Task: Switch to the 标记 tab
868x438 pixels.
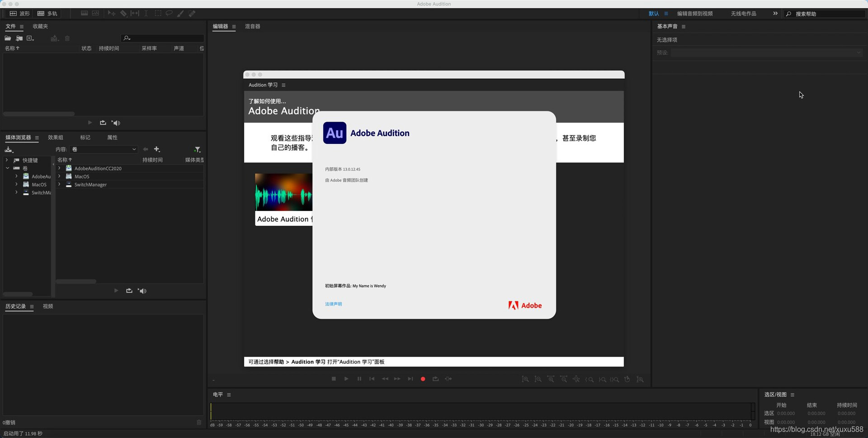Action: point(85,138)
